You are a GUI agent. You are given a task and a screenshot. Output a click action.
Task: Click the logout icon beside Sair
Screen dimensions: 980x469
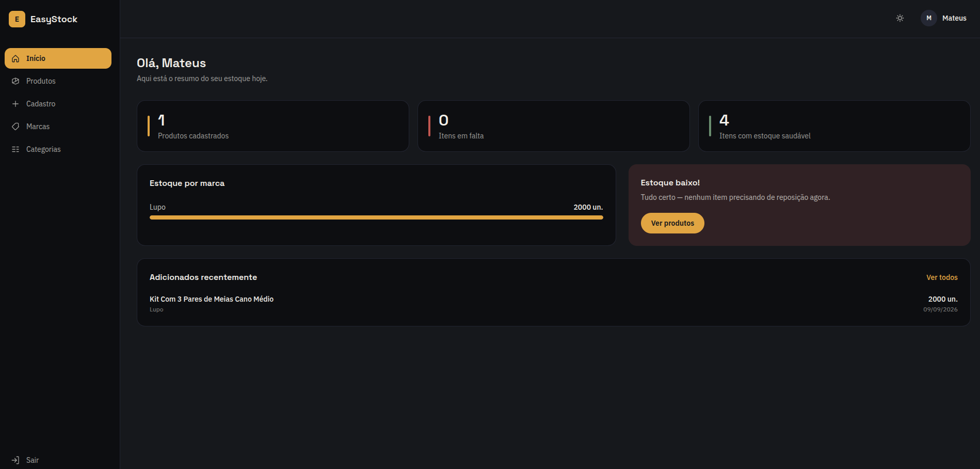click(x=15, y=460)
